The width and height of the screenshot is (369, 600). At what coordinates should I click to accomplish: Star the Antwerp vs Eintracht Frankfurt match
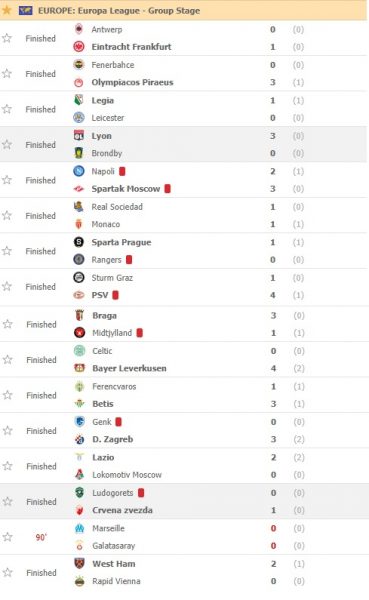click(x=7, y=38)
